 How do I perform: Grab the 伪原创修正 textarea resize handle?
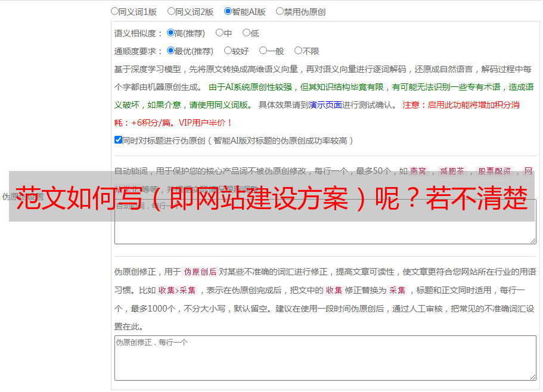pos(533,377)
